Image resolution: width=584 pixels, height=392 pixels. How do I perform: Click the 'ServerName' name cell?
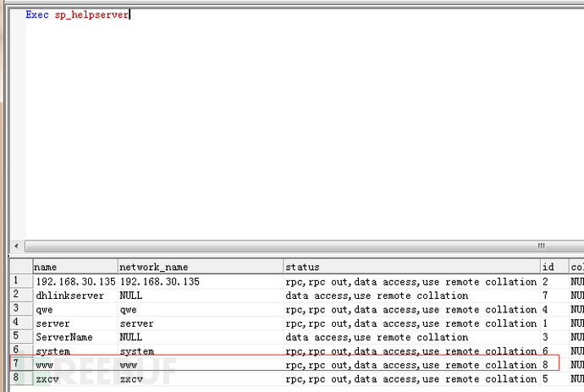point(75,337)
